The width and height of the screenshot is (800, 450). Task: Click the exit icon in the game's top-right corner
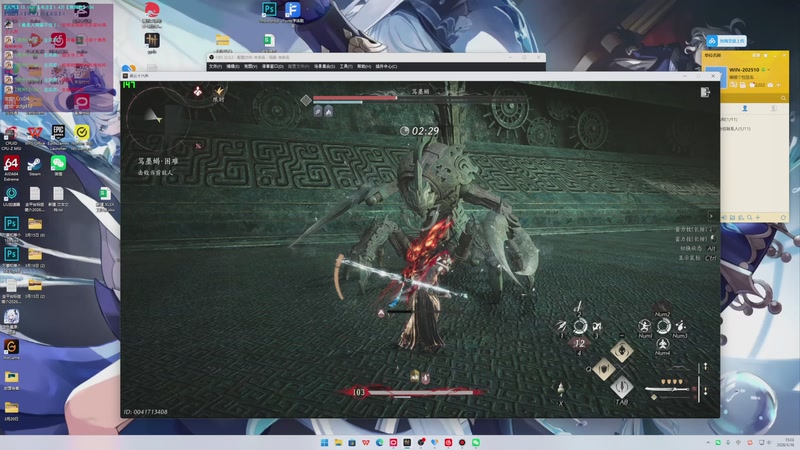pyautogui.click(x=705, y=92)
